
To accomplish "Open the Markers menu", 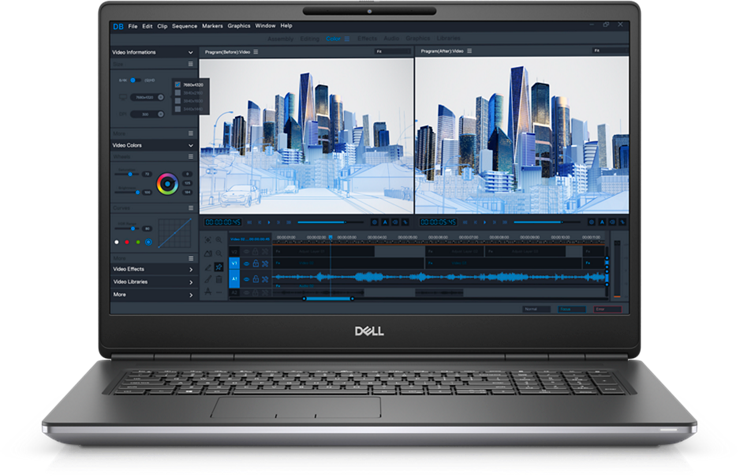I will 212,26.
